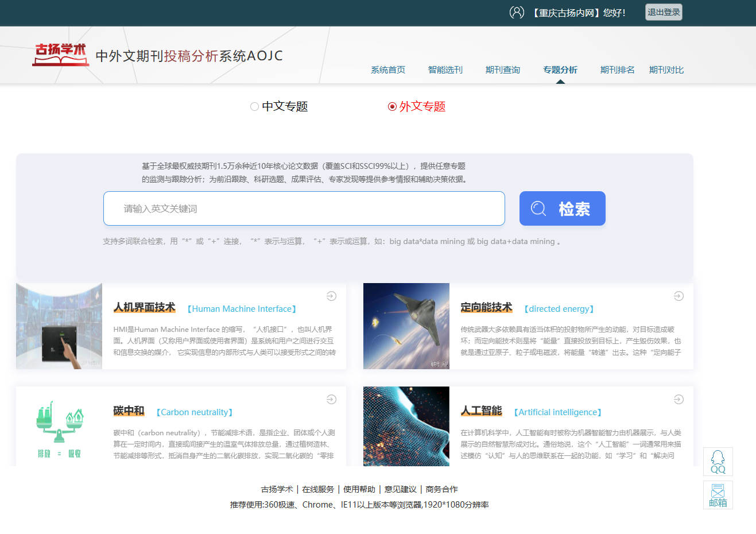Click the 检索 search button

[562, 208]
